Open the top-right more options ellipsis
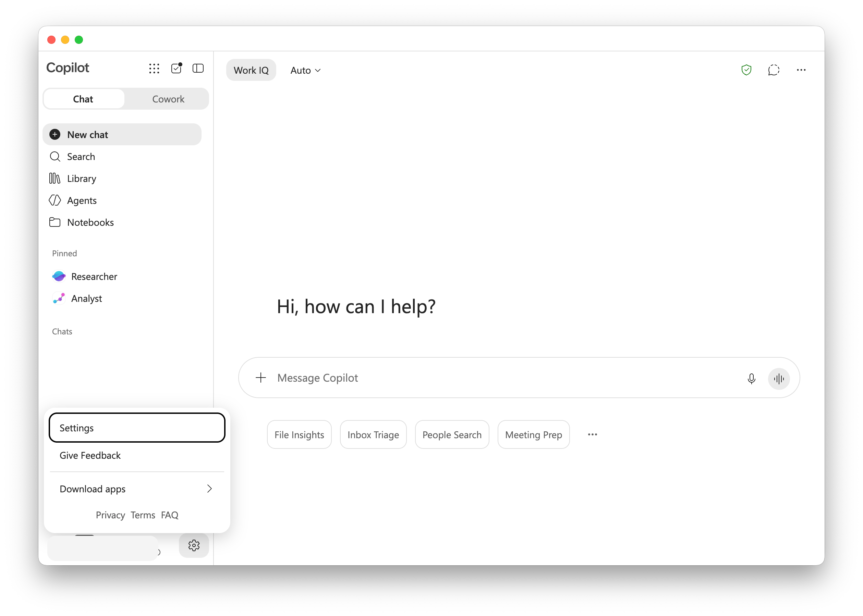Image resolution: width=863 pixels, height=616 pixels. click(x=801, y=70)
